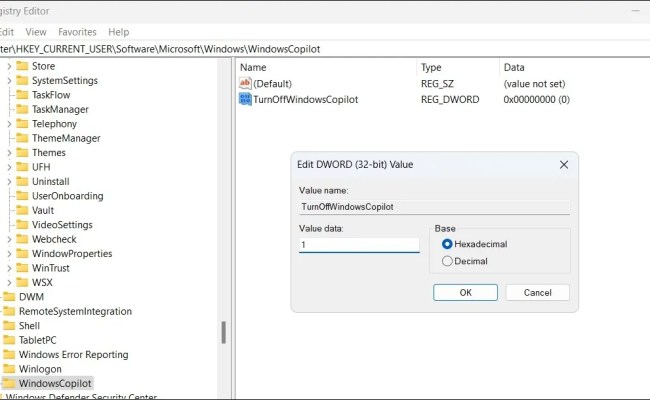The height and width of the screenshot is (400, 650).
Task: Click the WinTrust folder icon
Action: coord(22,268)
